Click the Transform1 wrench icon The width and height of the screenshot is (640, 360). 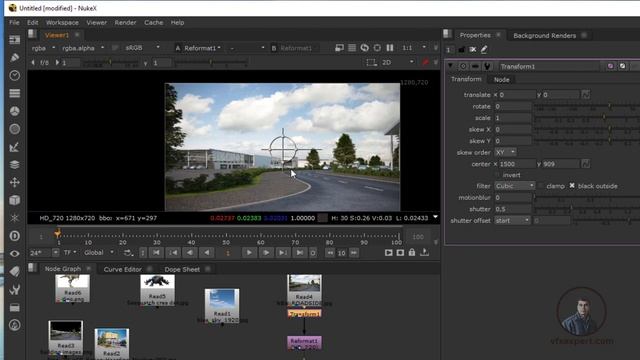(x=487, y=66)
